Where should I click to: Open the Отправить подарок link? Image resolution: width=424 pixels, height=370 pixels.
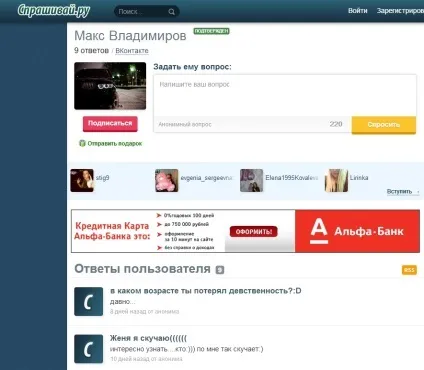pos(115,144)
